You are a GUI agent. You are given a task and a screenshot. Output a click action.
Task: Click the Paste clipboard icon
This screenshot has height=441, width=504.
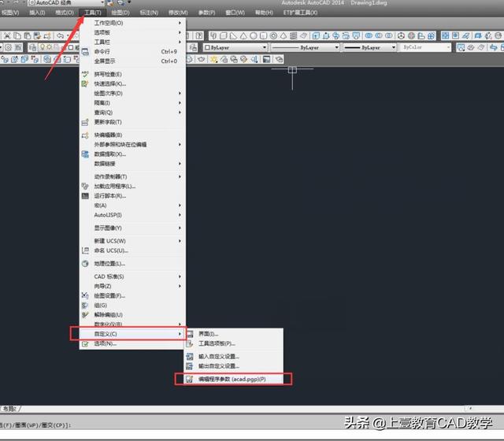click(28, 35)
